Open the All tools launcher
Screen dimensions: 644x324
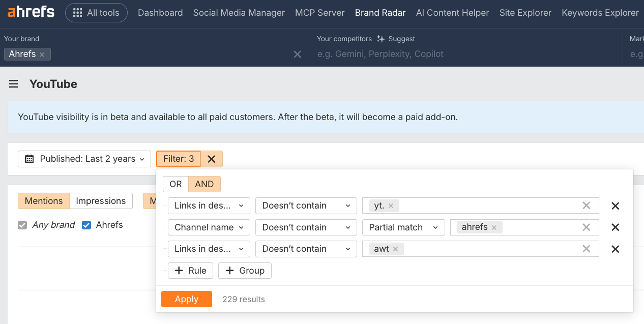[x=96, y=12]
